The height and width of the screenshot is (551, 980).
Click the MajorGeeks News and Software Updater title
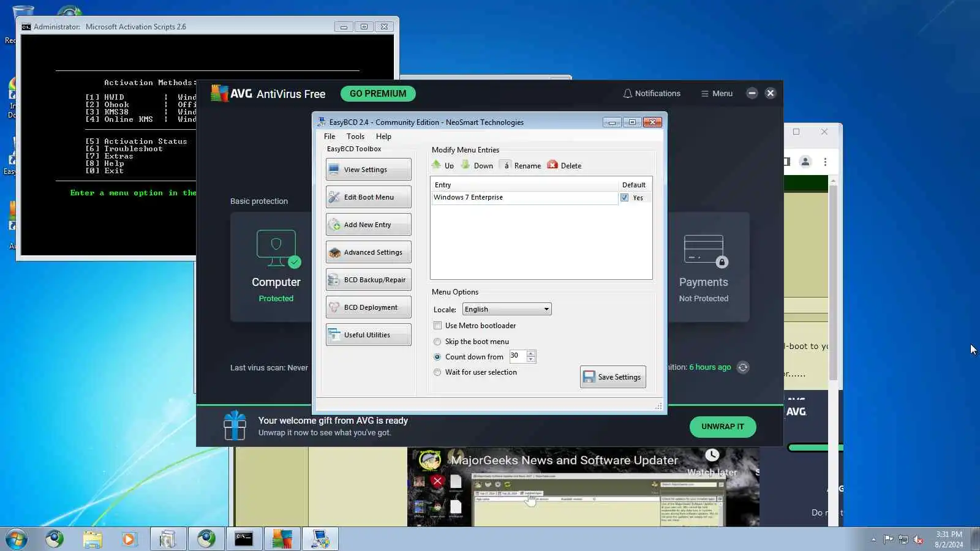point(564,460)
